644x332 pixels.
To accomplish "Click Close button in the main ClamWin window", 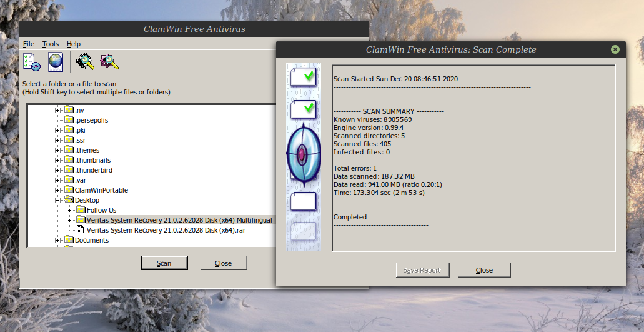I will pyautogui.click(x=224, y=263).
